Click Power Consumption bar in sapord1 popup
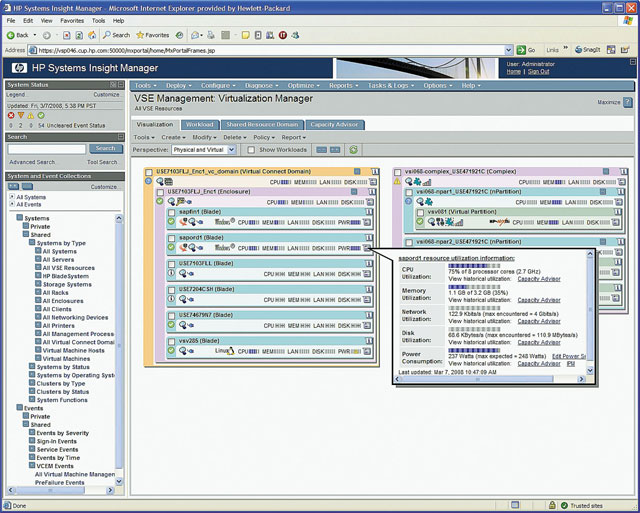Viewport: 640px width, 513px height. (x=474, y=350)
